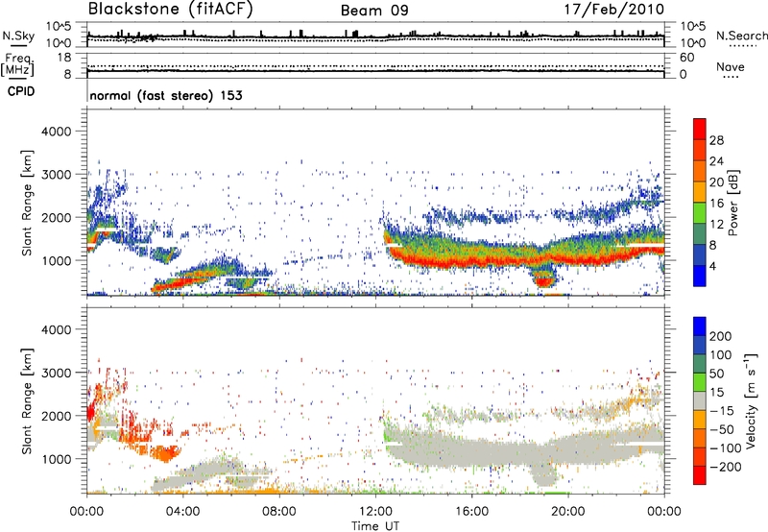Viewport: 768px width, 532px height.
Task: Click the 'Blackstone (fitACF)' plot title
Action: coord(170,10)
